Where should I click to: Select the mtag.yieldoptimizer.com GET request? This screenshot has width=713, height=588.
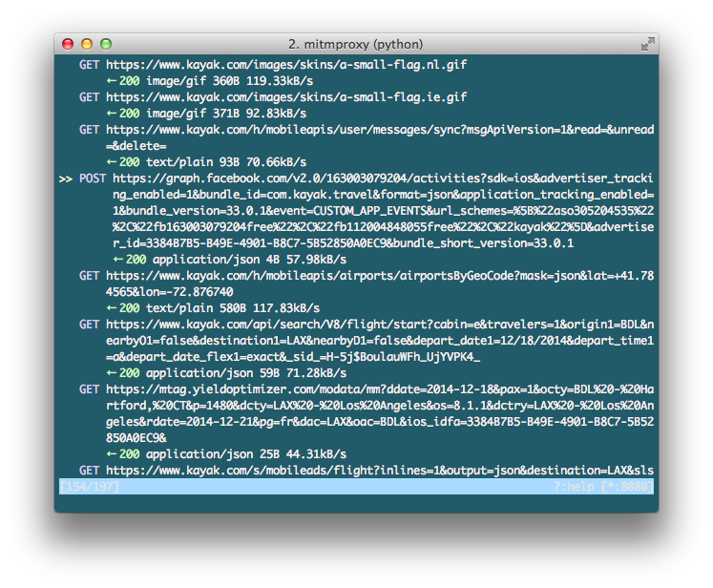[367, 413]
